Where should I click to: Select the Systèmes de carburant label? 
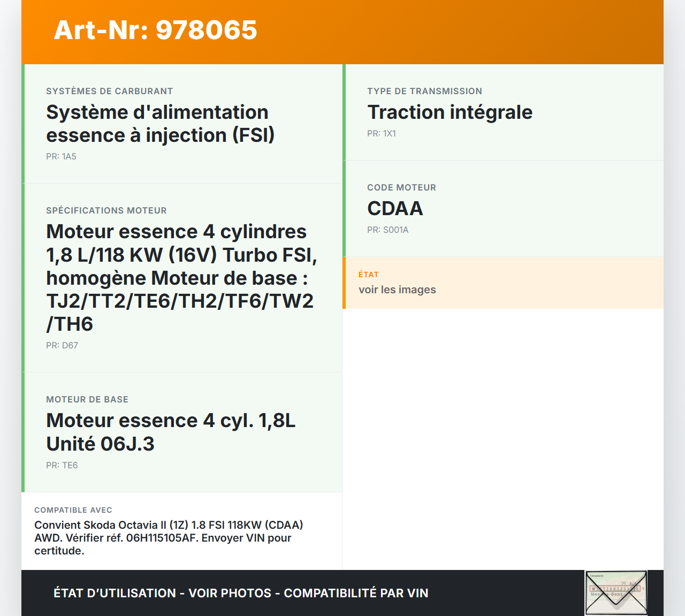point(109,91)
